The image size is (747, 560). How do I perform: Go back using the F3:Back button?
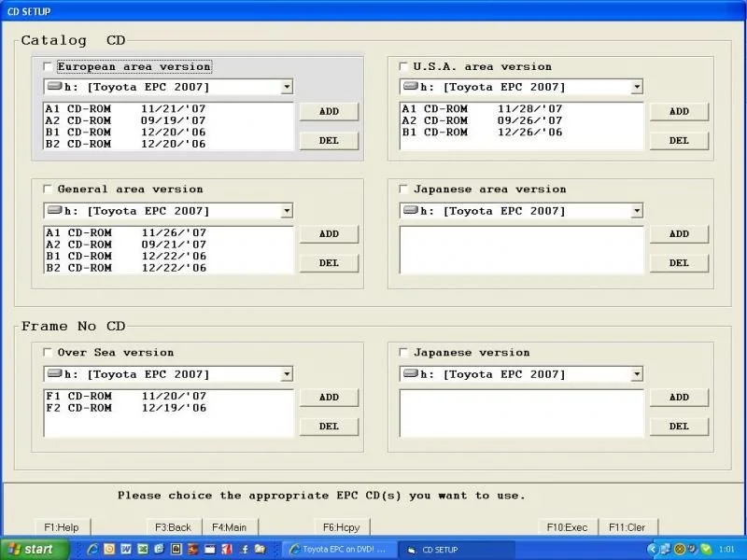[x=173, y=527]
